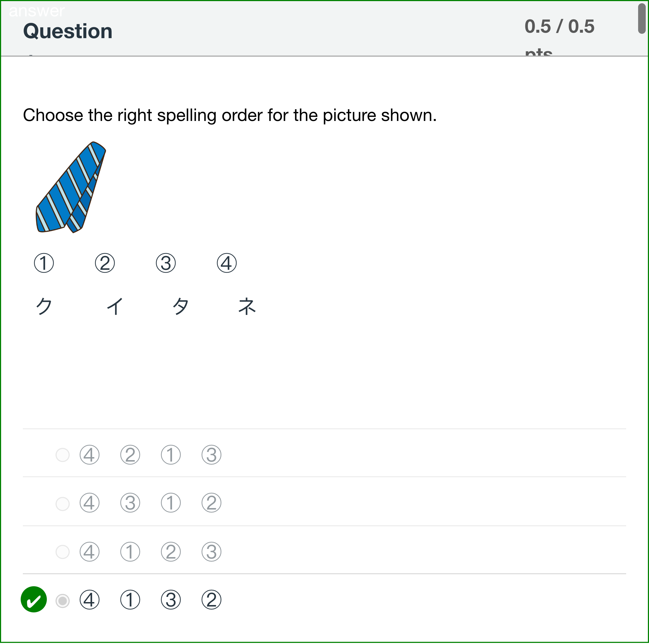Click the circled number 1 above katakana ク
Image resolution: width=649 pixels, height=644 pixels.
44,263
